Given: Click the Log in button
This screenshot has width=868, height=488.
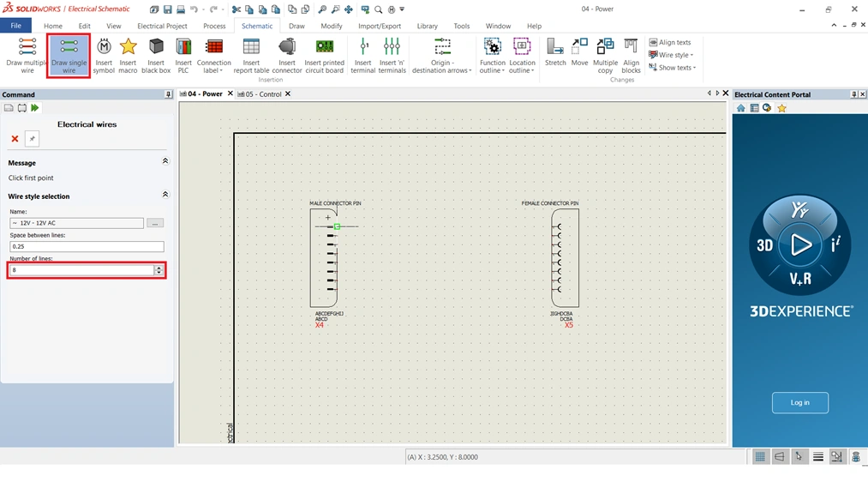Looking at the screenshot, I should 800,403.
